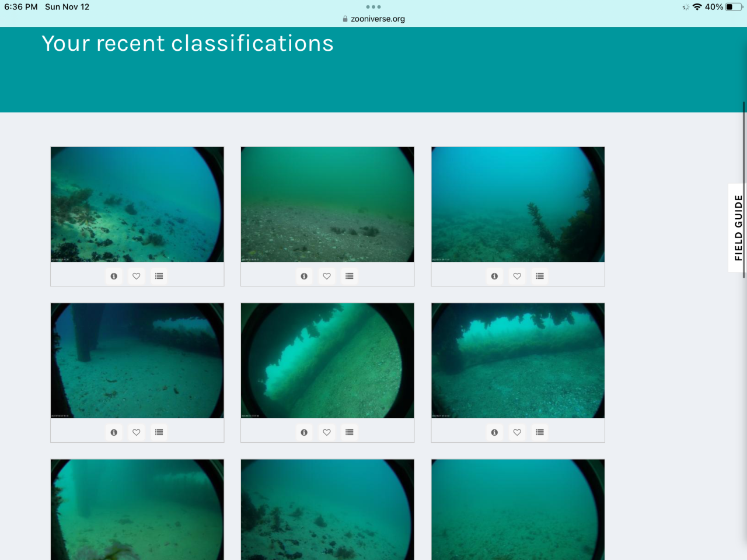
Task: Click the collection list icon under second image
Action: click(x=349, y=276)
